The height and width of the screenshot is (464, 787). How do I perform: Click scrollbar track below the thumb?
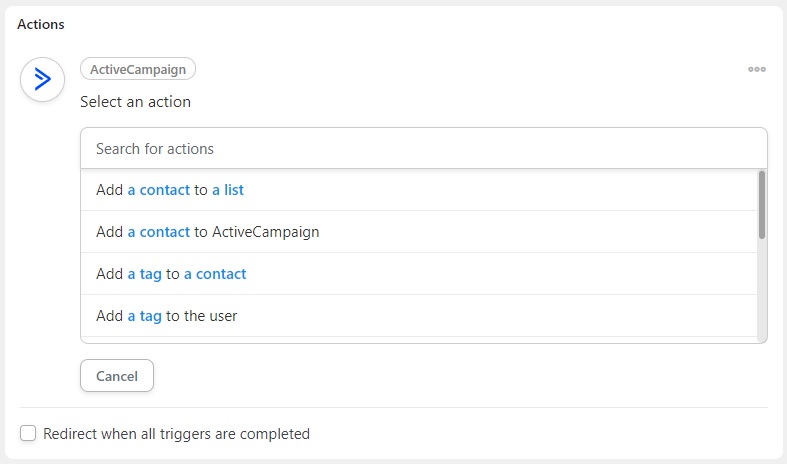[x=762, y=290]
